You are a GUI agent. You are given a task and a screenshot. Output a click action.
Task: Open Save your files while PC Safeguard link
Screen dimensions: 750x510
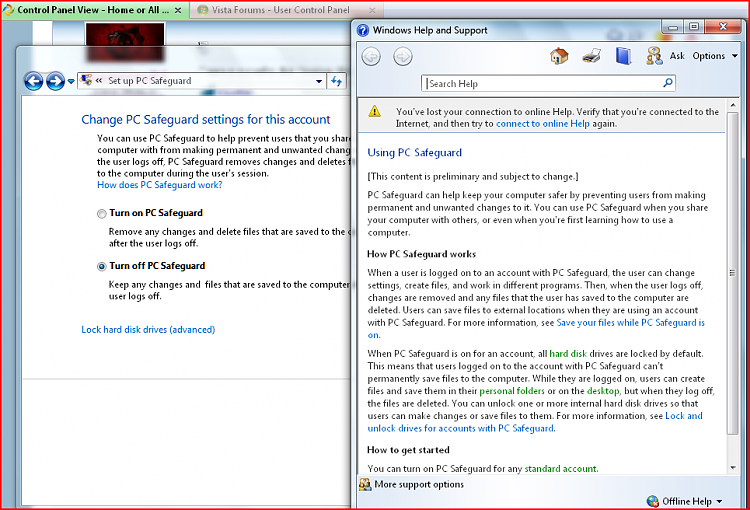(630, 322)
